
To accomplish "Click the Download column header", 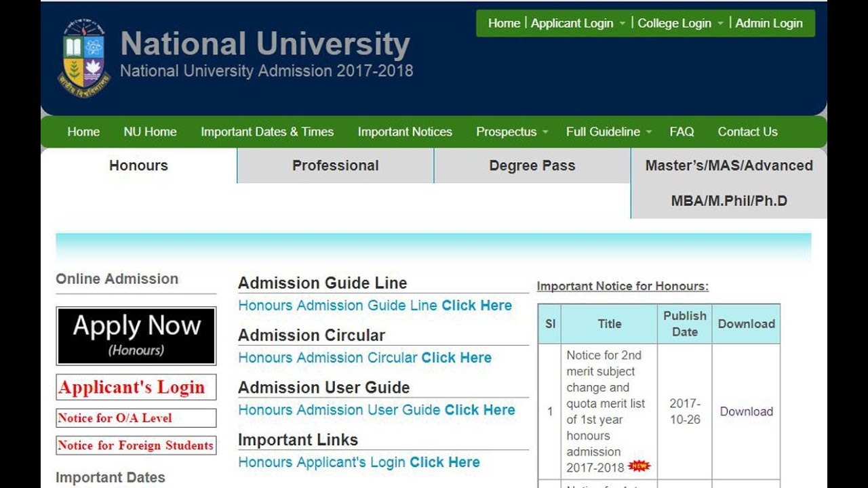I will (x=746, y=324).
